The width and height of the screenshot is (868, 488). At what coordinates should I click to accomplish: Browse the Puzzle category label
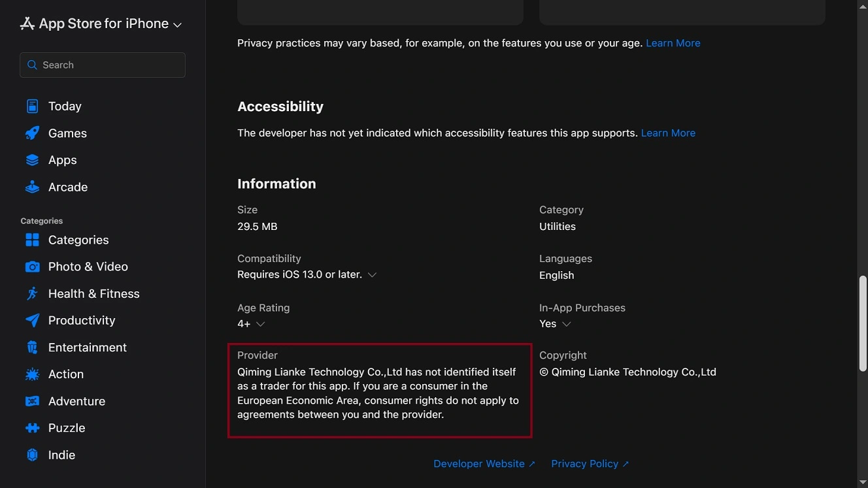pyautogui.click(x=67, y=428)
